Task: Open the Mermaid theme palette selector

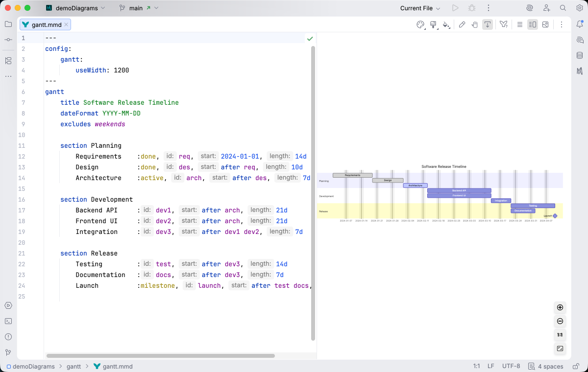Action: click(420, 24)
